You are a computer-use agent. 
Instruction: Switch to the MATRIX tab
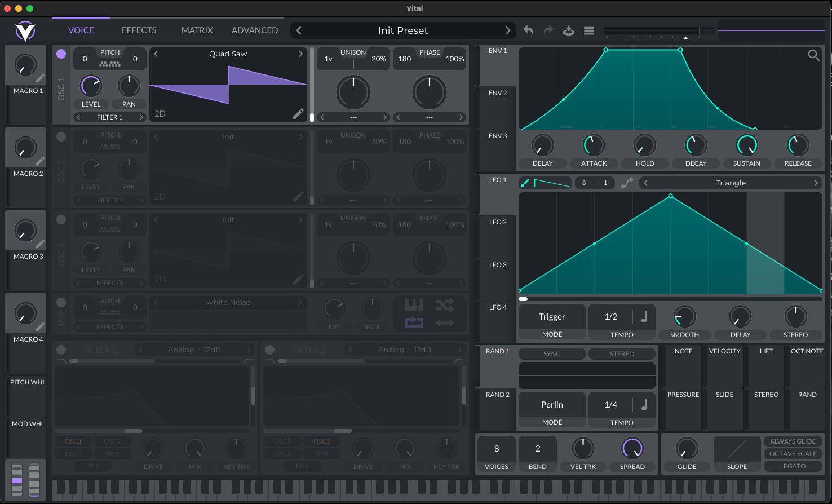tap(197, 30)
